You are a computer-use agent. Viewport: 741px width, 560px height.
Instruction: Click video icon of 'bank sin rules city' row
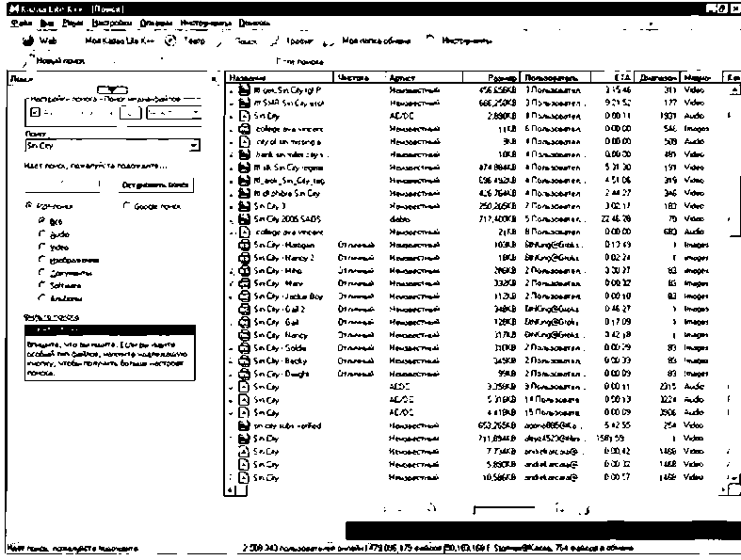[244, 154]
